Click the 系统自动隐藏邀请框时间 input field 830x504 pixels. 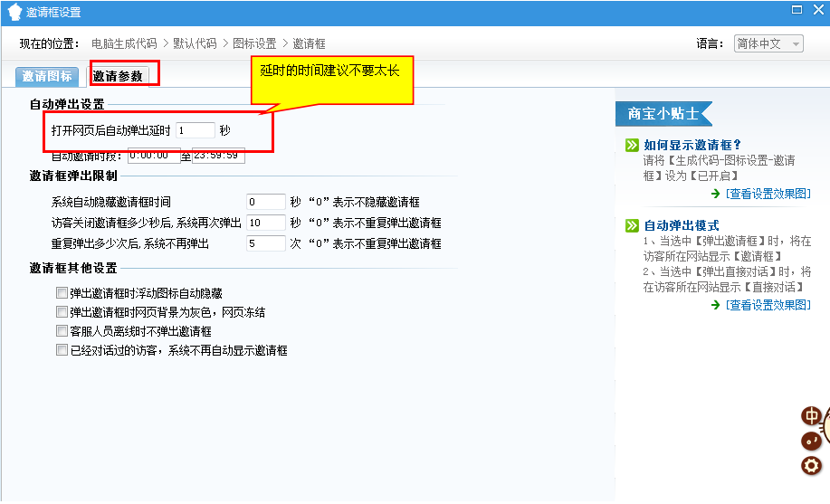(265, 202)
